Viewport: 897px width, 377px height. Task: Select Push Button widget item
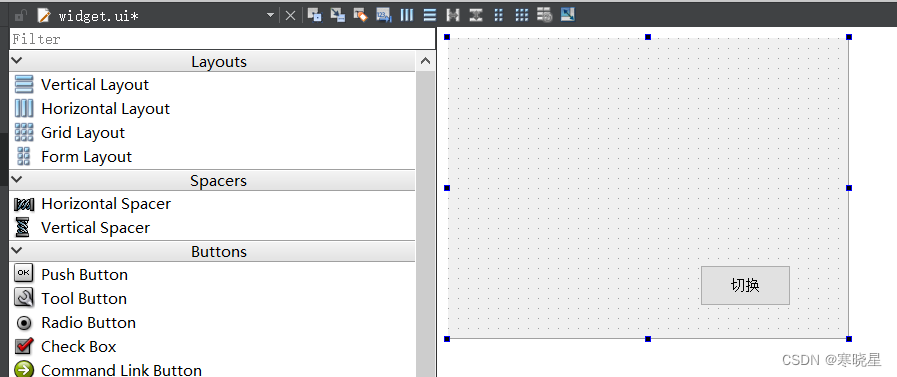tap(212, 275)
